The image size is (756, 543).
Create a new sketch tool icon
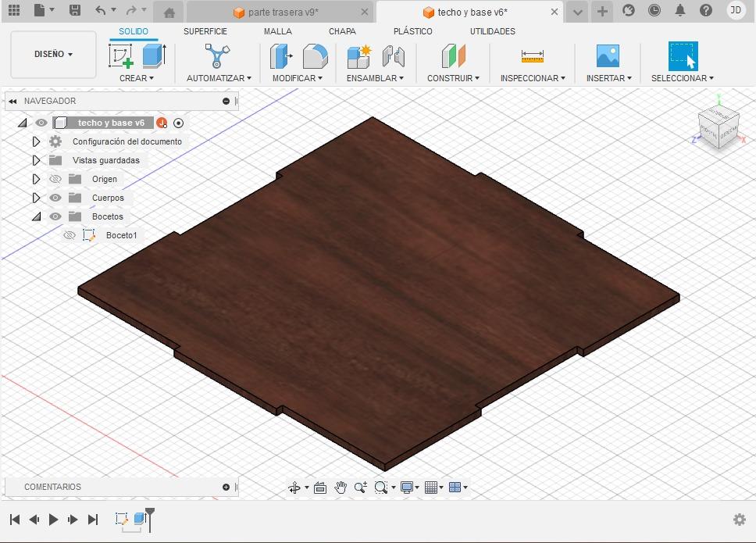click(x=120, y=55)
